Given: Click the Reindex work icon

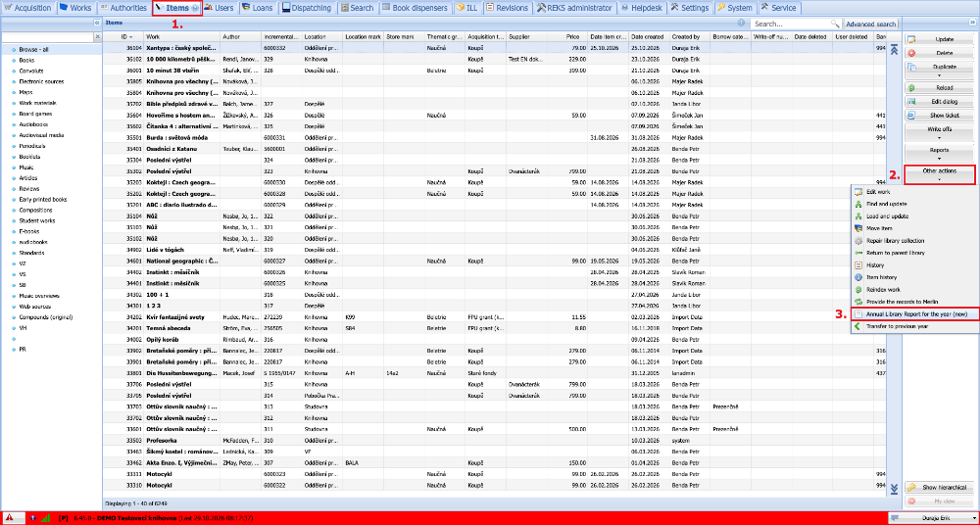Looking at the screenshot, I should click(858, 289).
